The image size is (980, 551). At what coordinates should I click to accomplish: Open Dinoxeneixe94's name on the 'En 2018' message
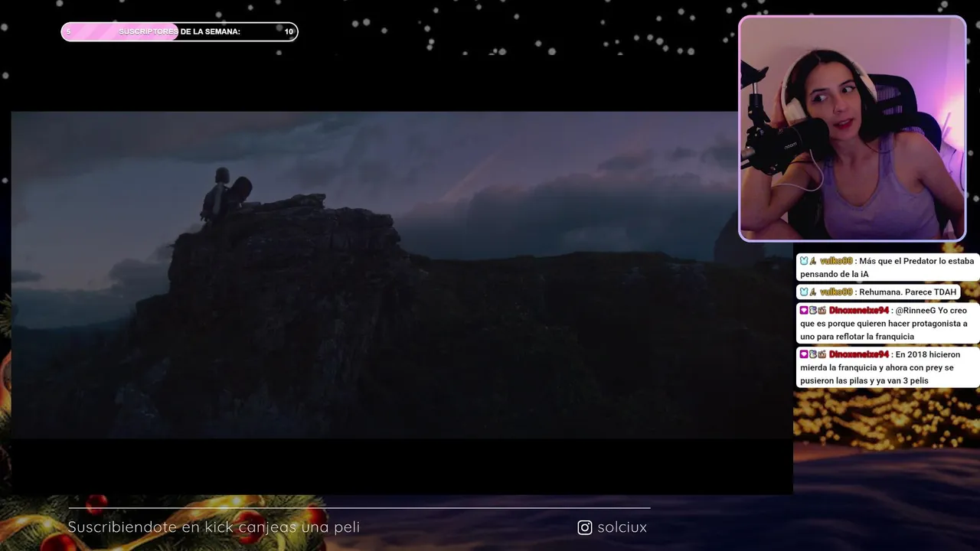pos(859,354)
